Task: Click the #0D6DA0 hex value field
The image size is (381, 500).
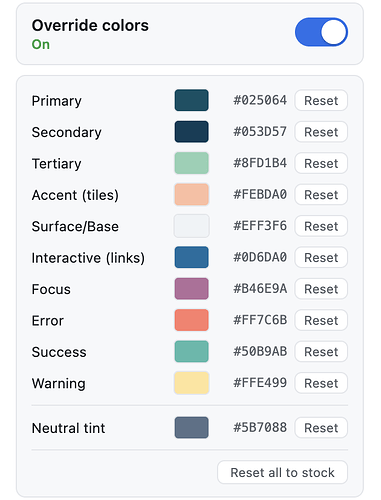Action: (260, 257)
